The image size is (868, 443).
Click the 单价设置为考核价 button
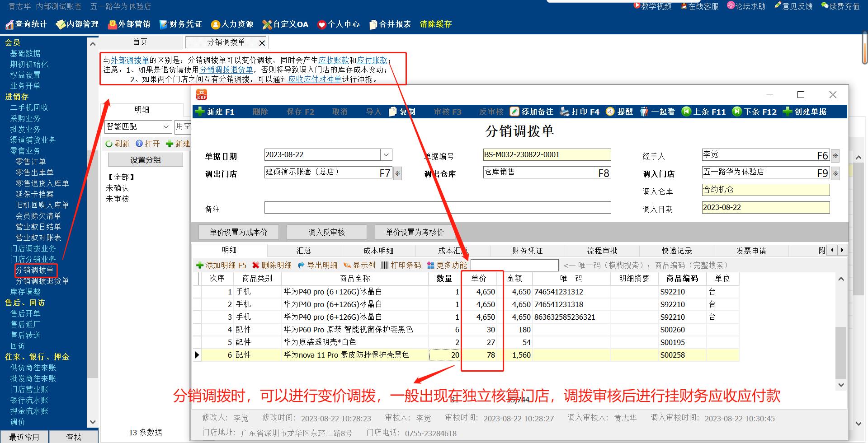[415, 232]
